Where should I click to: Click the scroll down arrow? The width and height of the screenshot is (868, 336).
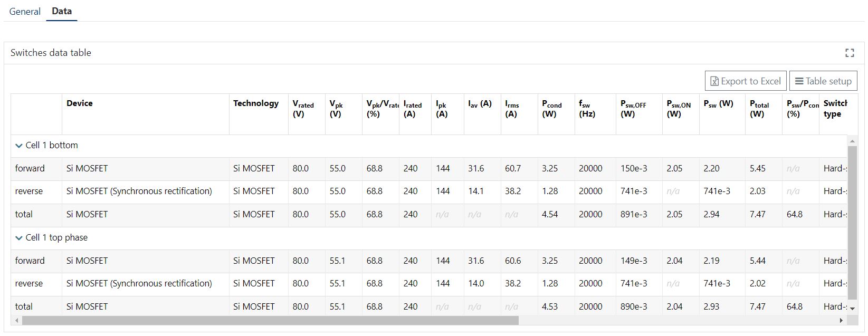(x=852, y=309)
